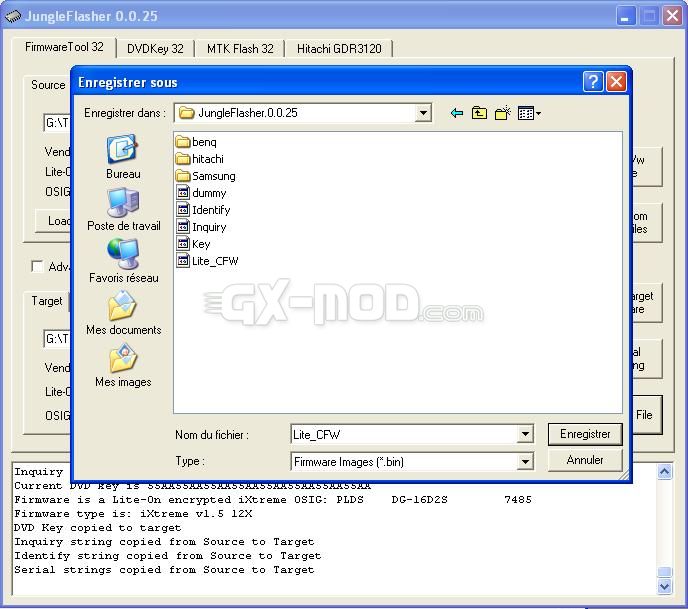Viewport: 688px width, 609px height.
Task: Select the benq folder
Action: click(x=196, y=142)
